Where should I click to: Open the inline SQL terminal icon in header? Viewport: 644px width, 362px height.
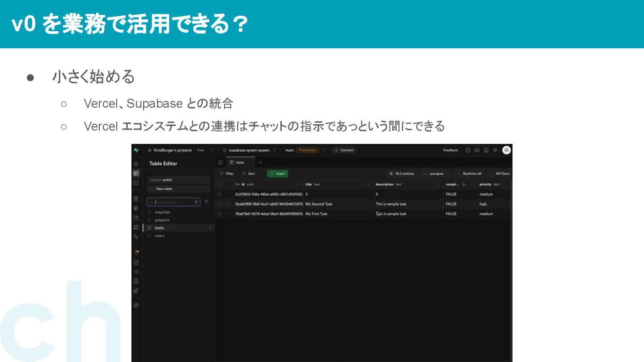(x=486, y=150)
